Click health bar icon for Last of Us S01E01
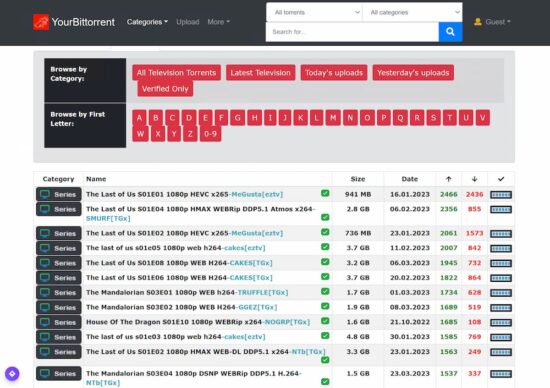Screen dimensions: 550x388 pos(501,195)
